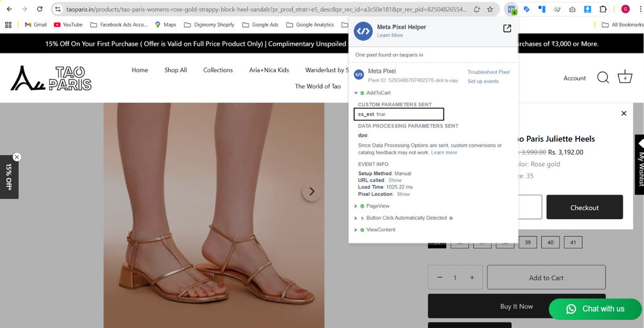Open the Collections menu item

218,70
